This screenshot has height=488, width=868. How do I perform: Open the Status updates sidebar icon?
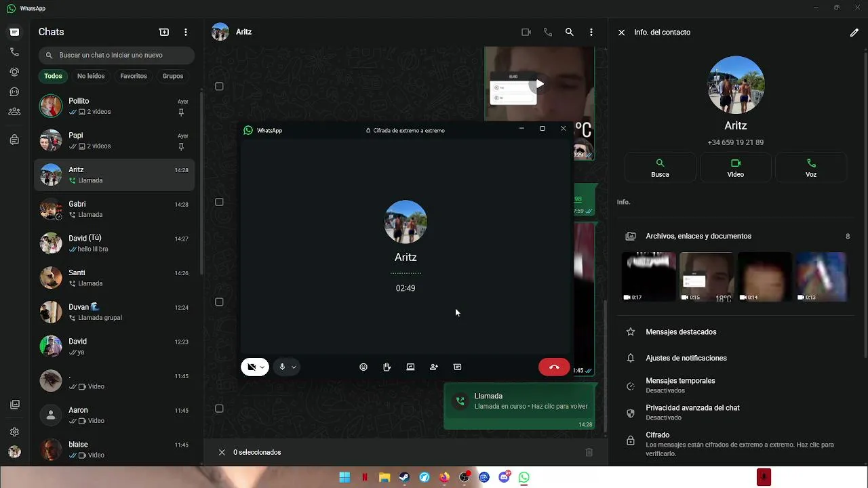click(14, 72)
